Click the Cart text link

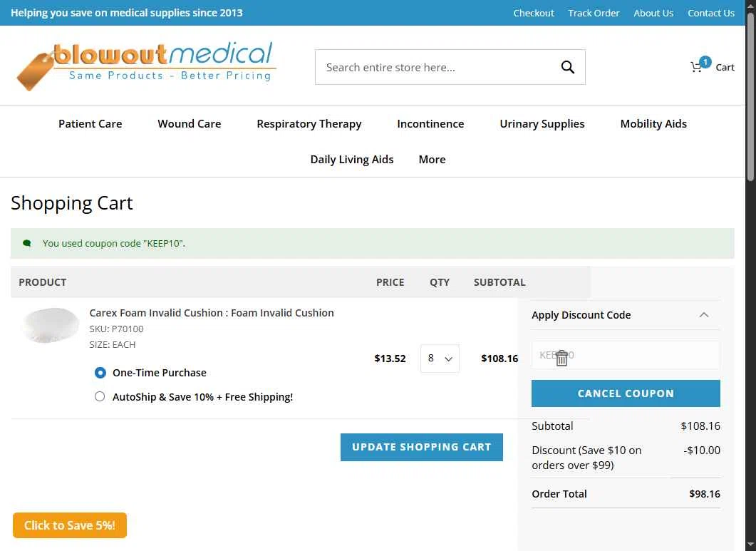tap(725, 67)
